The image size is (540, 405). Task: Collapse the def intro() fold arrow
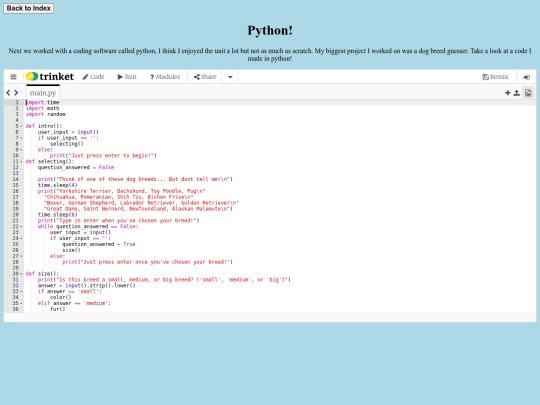(x=21, y=126)
